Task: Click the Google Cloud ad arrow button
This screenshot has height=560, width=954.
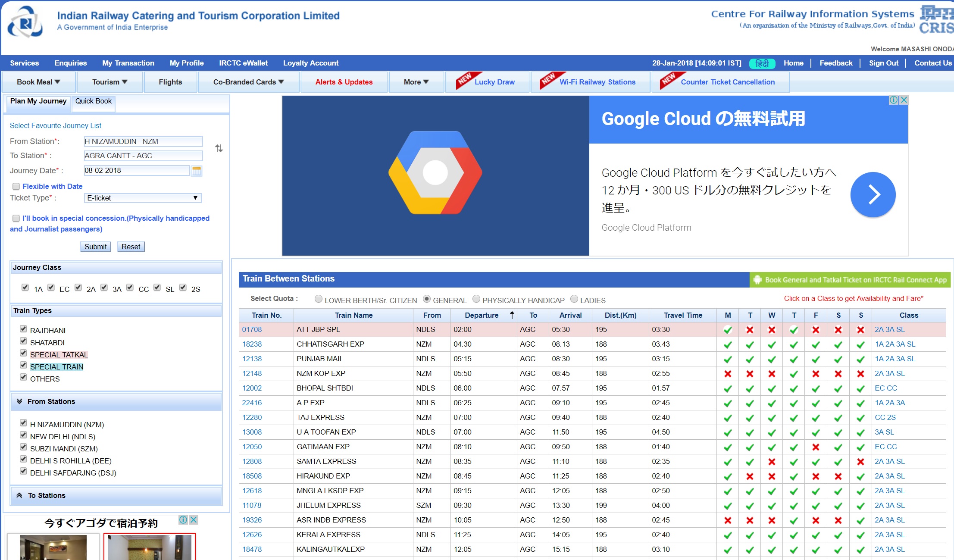Action: (x=873, y=194)
